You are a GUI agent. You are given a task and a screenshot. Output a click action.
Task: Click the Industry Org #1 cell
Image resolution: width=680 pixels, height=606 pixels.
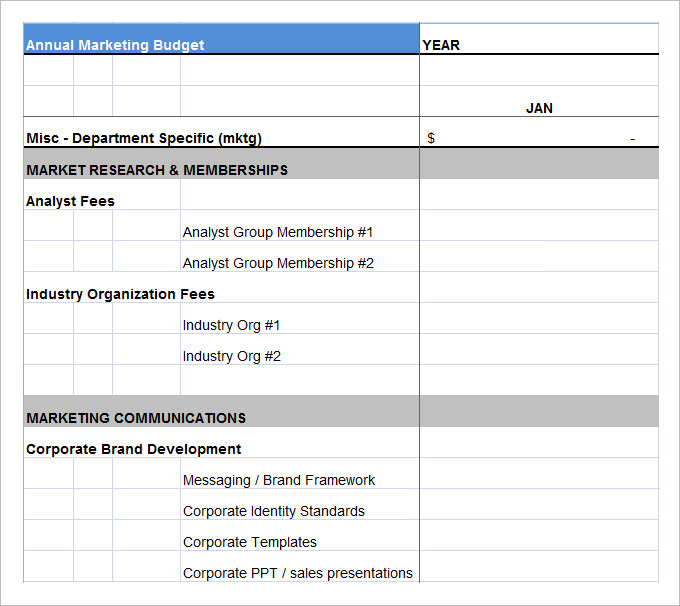[x=232, y=325]
